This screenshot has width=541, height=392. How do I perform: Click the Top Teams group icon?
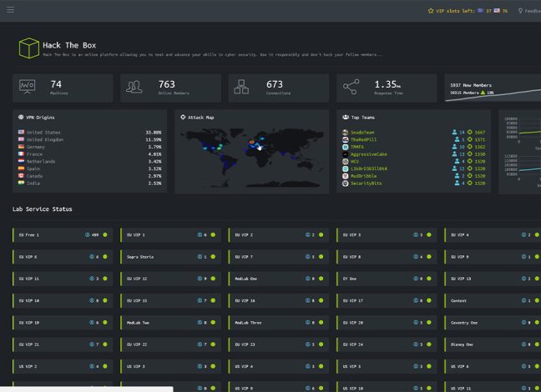[346, 118]
